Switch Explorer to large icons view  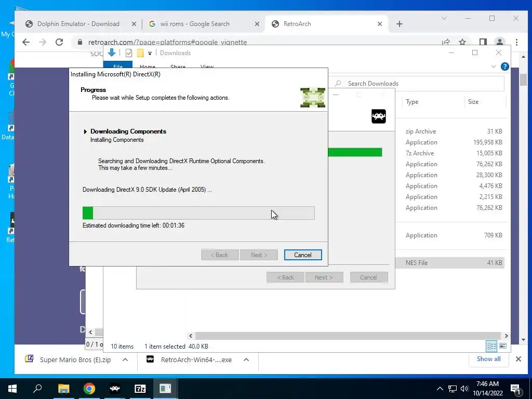click(503, 346)
